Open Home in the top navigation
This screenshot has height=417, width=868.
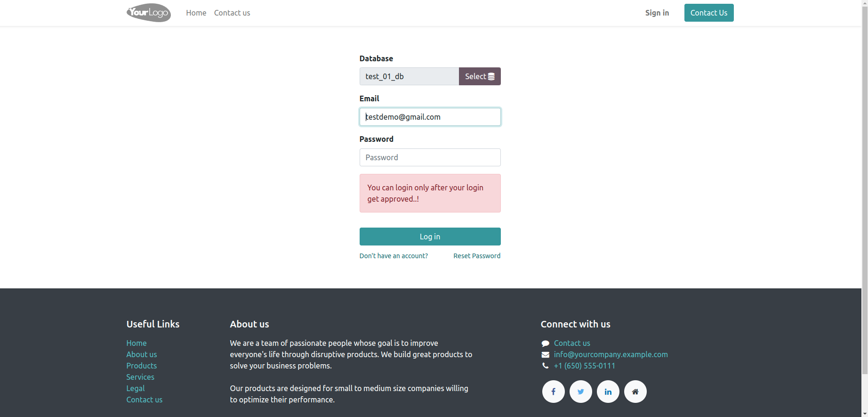tap(196, 13)
